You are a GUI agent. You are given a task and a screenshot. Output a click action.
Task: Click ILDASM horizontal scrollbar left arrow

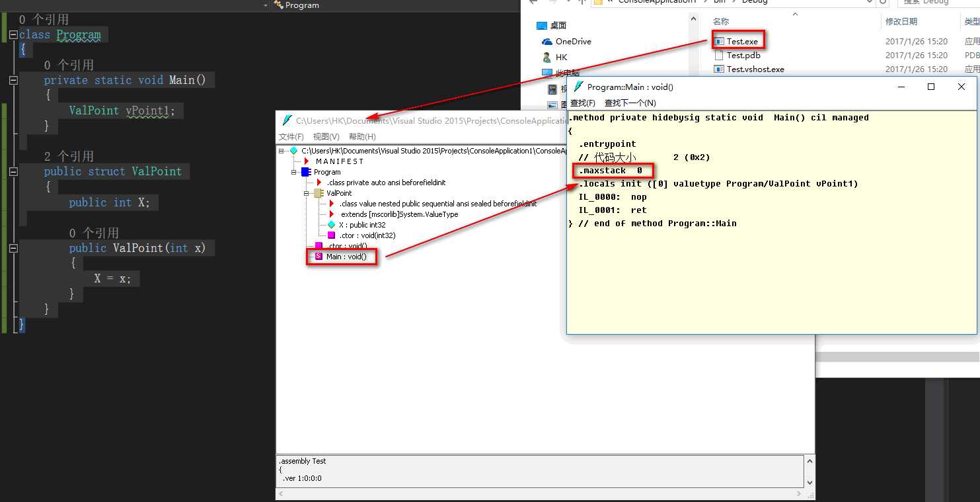(x=280, y=494)
